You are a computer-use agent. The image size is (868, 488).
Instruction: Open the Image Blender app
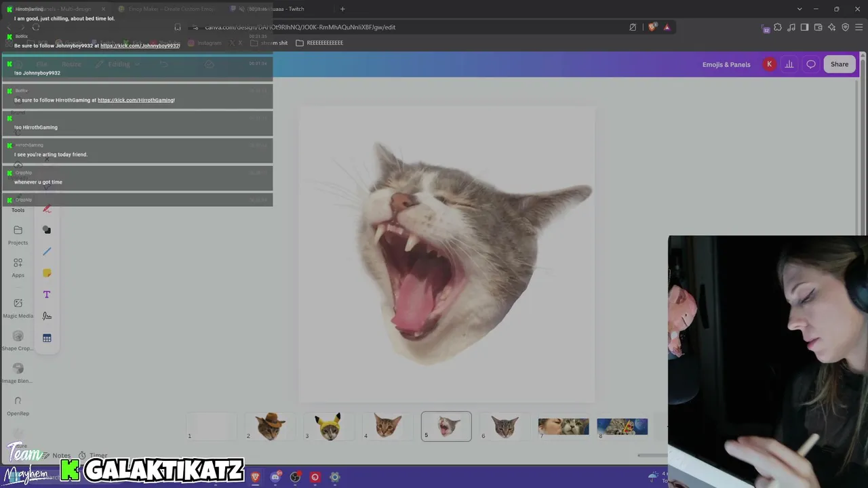click(18, 373)
